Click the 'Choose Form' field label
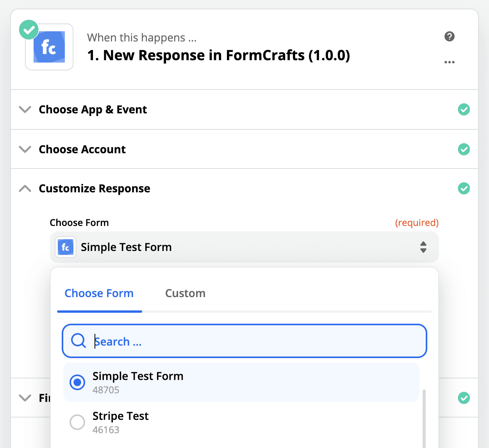This screenshot has width=489, height=448. tap(79, 222)
